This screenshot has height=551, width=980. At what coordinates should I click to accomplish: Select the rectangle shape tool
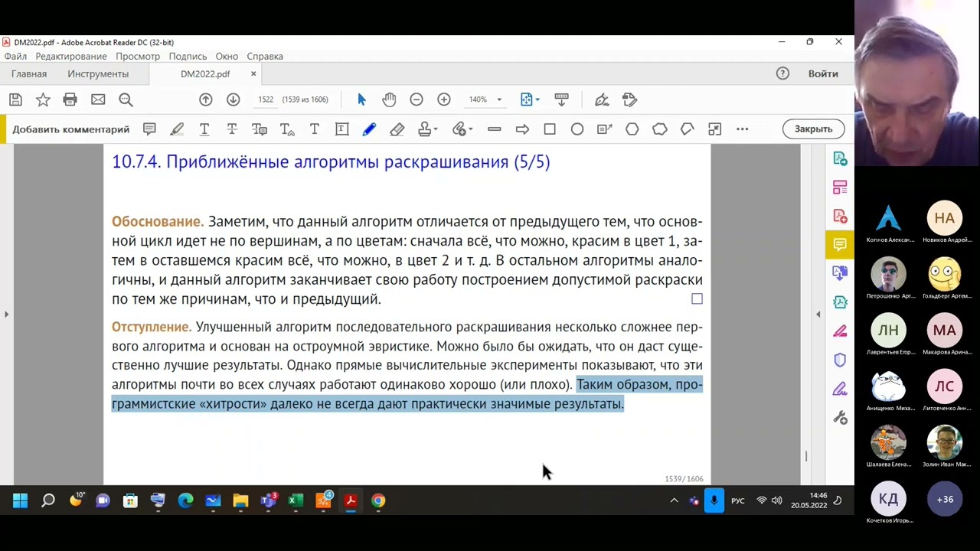point(550,129)
